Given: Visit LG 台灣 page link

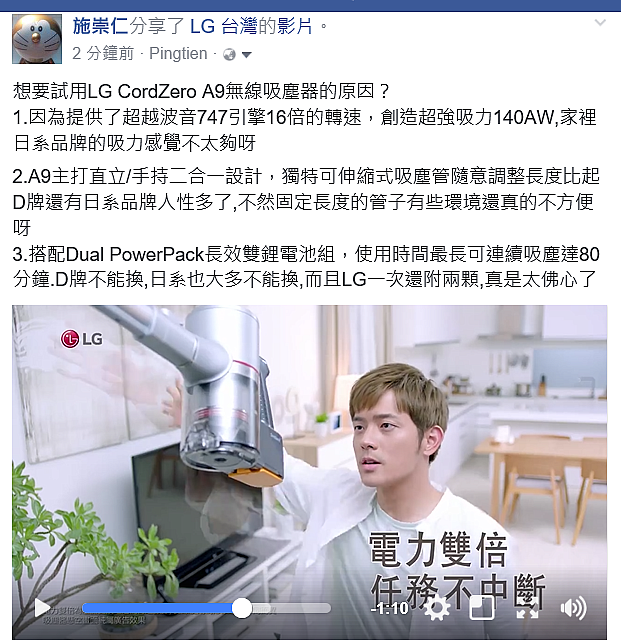Looking at the screenshot, I should pos(224,27).
